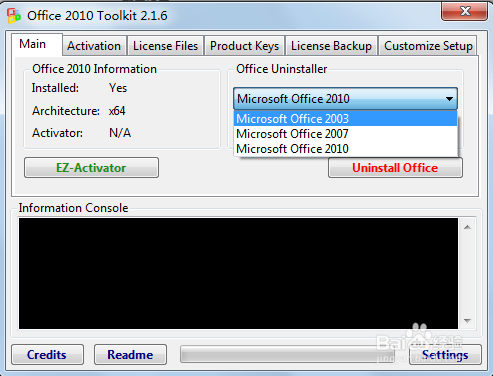The image size is (493, 376).
Task: Click the Architecture value 'x64'
Action: 117,111
